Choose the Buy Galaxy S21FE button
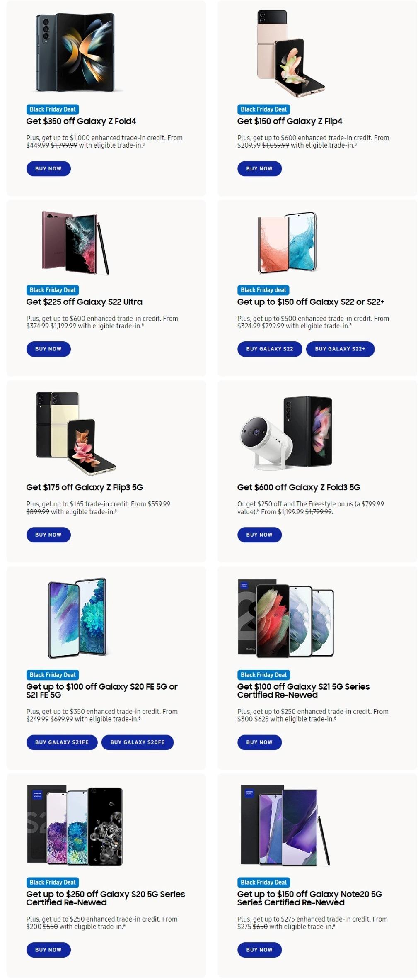The image size is (418, 980). click(x=62, y=742)
